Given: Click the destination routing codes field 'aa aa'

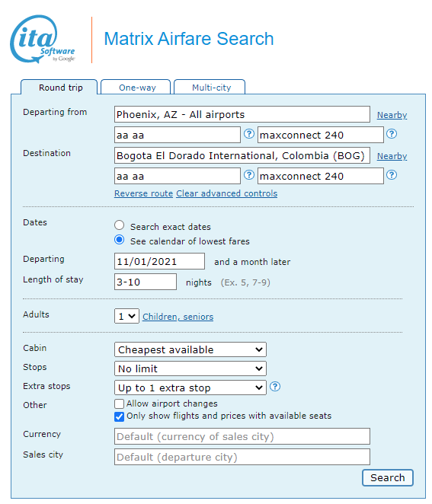Looking at the screenshot, I should (178, 176).
